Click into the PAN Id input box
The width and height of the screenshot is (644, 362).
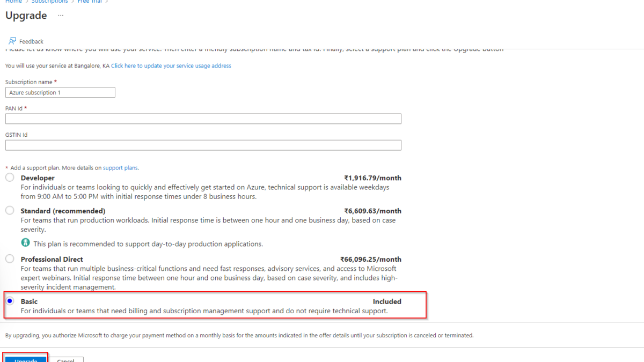tap(203, 119)
